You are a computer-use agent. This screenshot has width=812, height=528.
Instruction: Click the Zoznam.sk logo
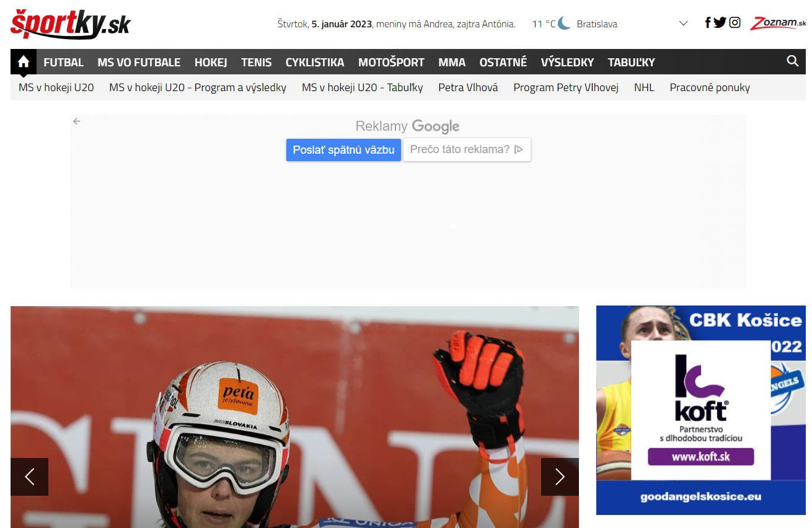(x=778, y=24)
